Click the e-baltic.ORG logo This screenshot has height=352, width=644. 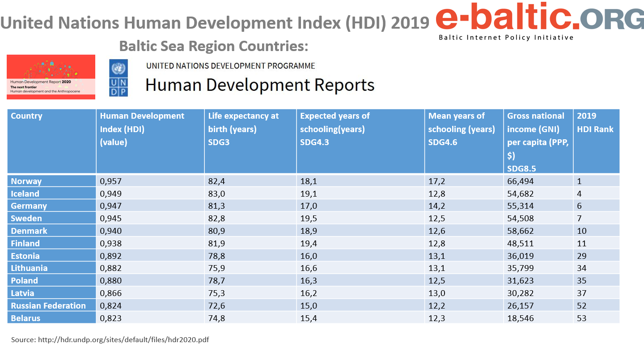click(540, 19)
